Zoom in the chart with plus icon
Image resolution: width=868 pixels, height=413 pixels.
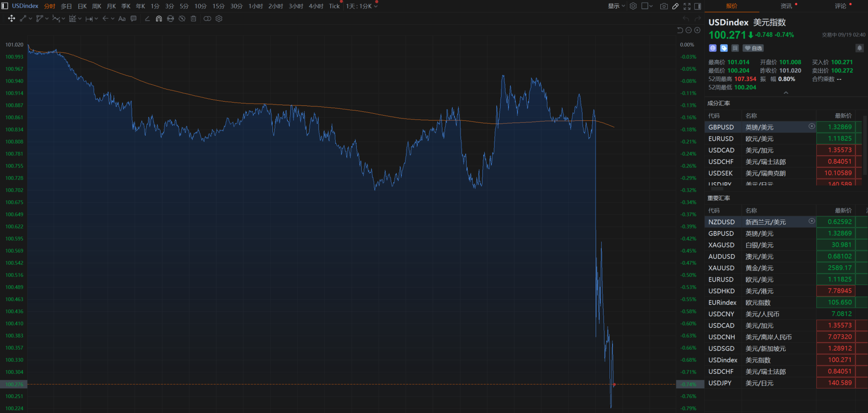point(697,30)
